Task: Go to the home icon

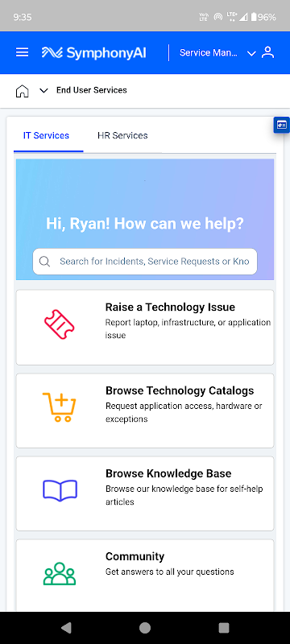Action: [x=23, y=90]
